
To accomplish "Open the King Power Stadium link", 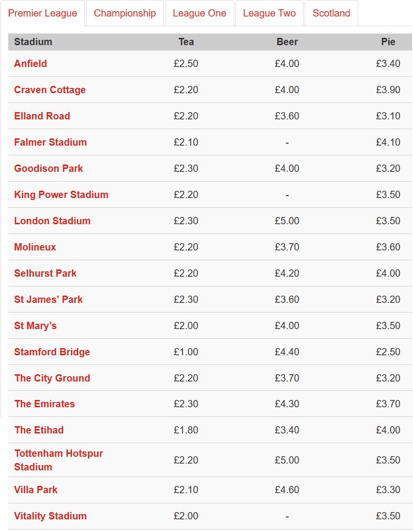I will point(61,195).
